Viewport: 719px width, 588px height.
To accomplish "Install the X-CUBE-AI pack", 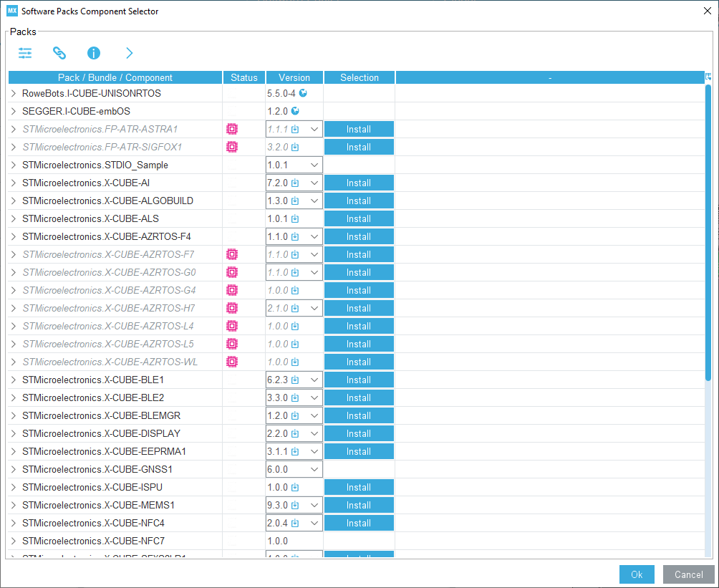I will 359,183.
